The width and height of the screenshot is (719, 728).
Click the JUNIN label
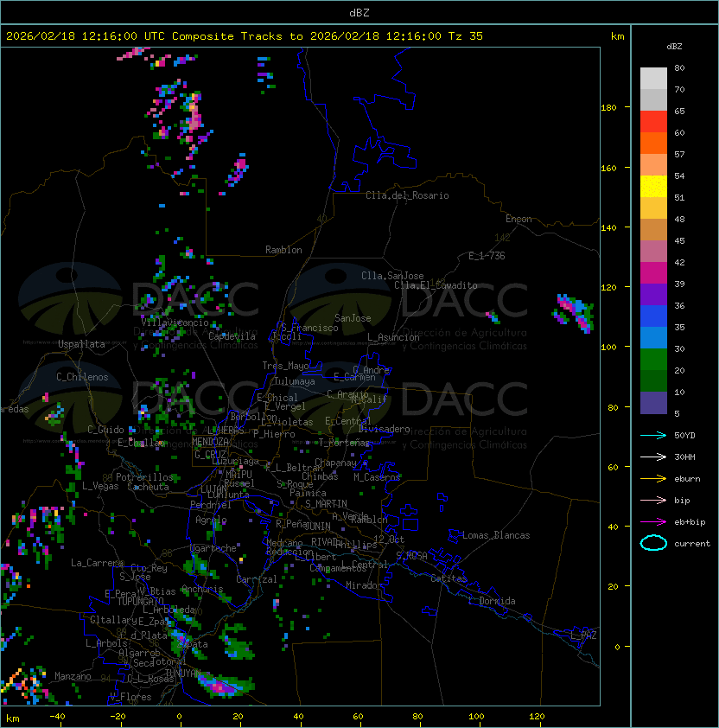tap(317, 526)
